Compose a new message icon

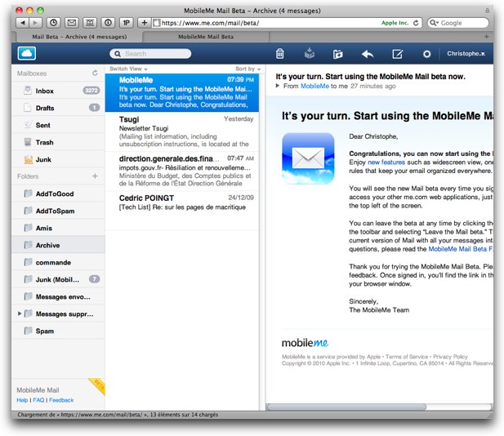coord(397,54)
